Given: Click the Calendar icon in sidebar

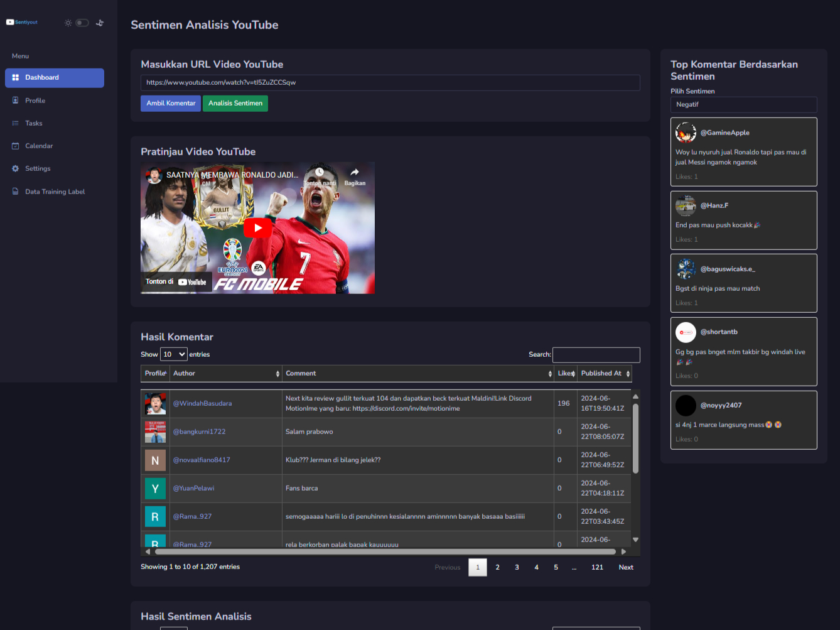Looking at the screenshot, I should (x=16, y=146).
